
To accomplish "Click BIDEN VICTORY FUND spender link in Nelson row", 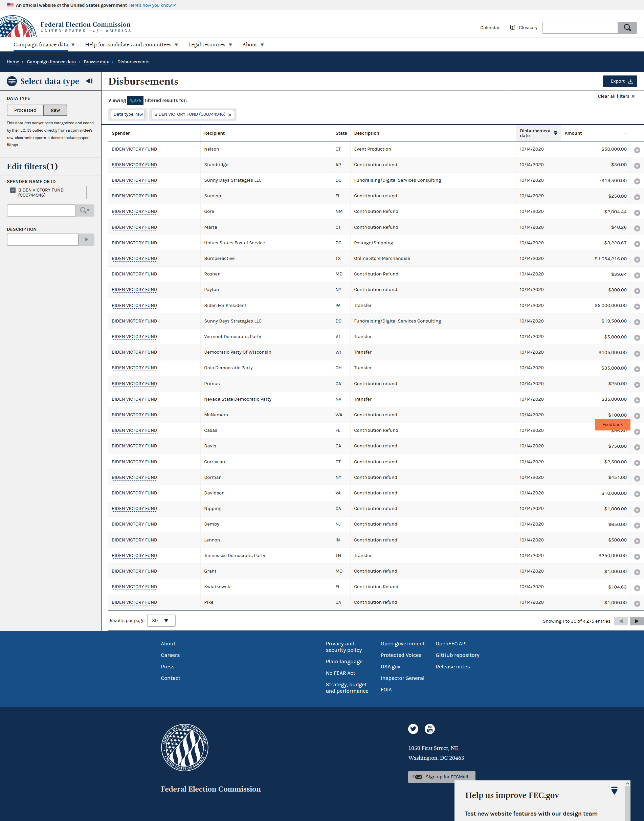I will tap(134, 149).
